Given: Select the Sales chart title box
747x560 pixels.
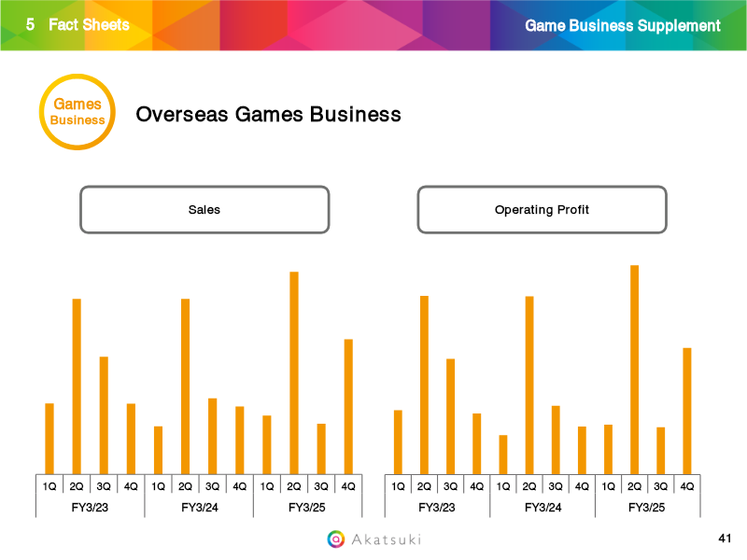Looking at the screenshot, I should (204, 209).
